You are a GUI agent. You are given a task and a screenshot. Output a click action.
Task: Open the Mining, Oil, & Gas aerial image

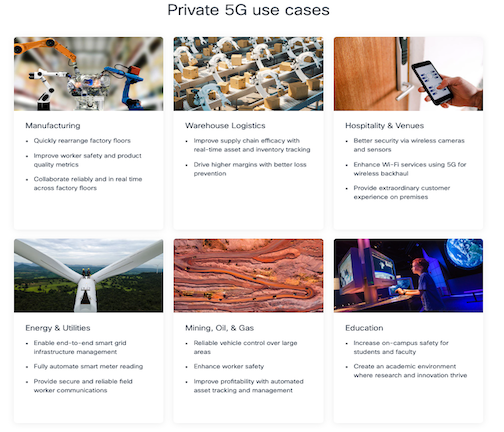point(248,276)
